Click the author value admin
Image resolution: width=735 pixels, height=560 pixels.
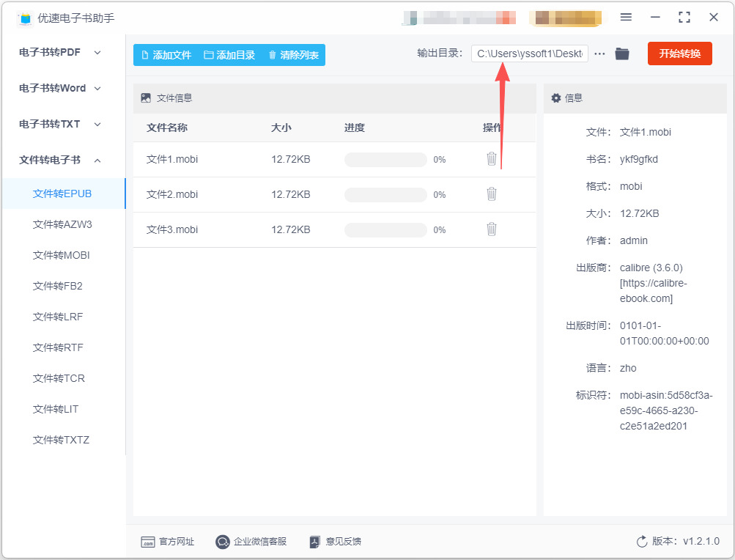pos(634,240)
